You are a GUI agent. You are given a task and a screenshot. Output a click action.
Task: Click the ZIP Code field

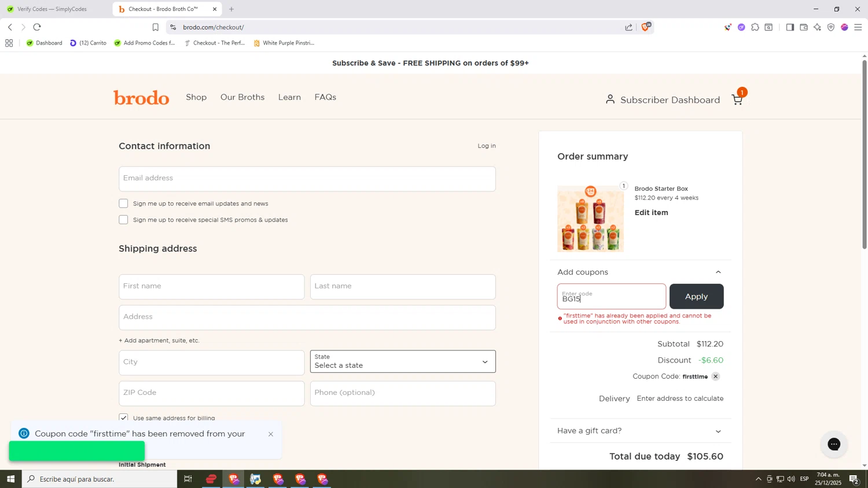(211, 393)
